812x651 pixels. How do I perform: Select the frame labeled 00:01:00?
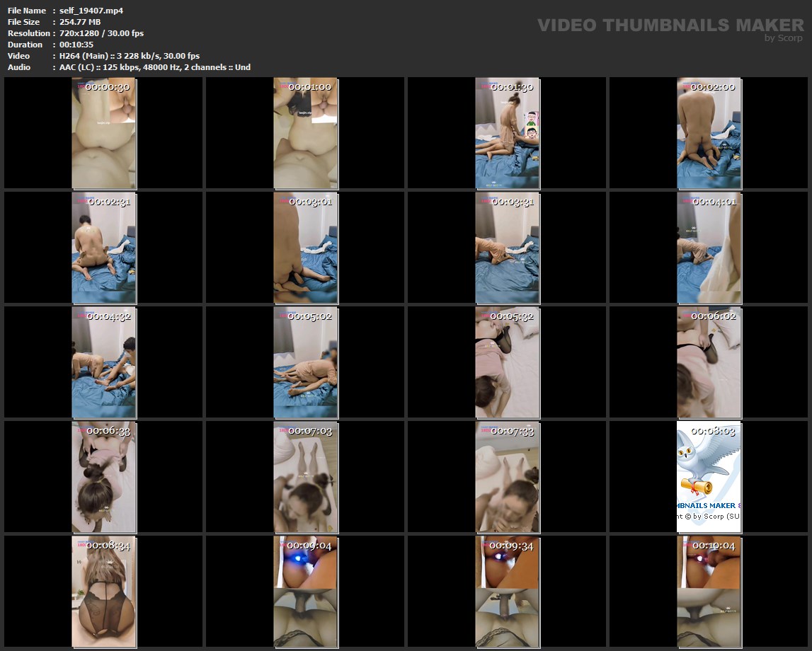(x=306, y=133)
